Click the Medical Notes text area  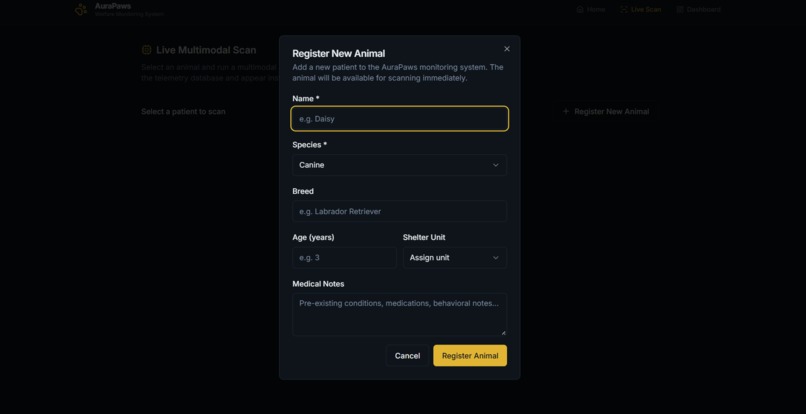pyautogui.click(x=399, y=315)
